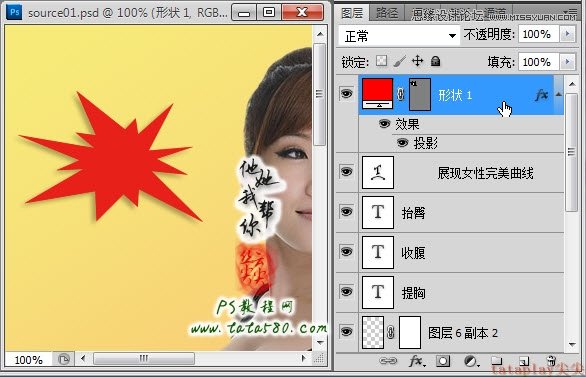586x377 pixels.
Task: Click the 填充 100% value field
Action: (539, 61)
